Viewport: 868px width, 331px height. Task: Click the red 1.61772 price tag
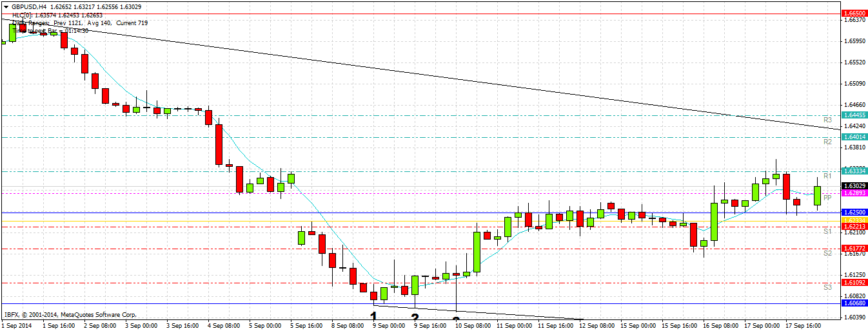pos(854,248)
